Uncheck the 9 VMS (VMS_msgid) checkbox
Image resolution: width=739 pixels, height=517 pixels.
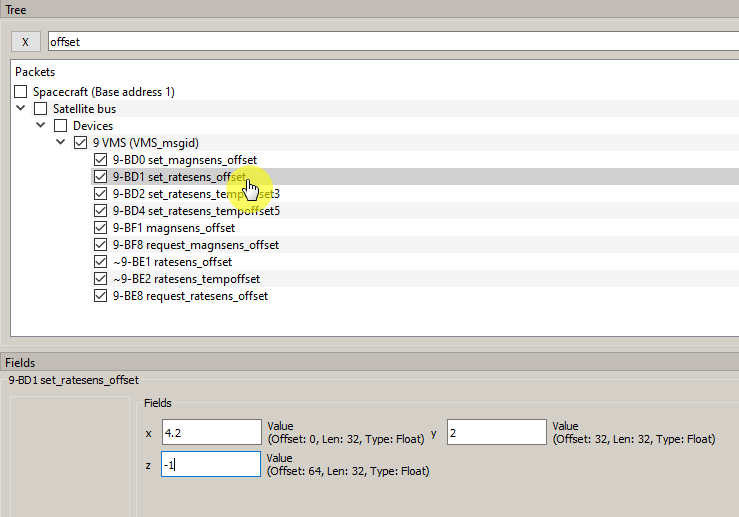pos(80,143)
